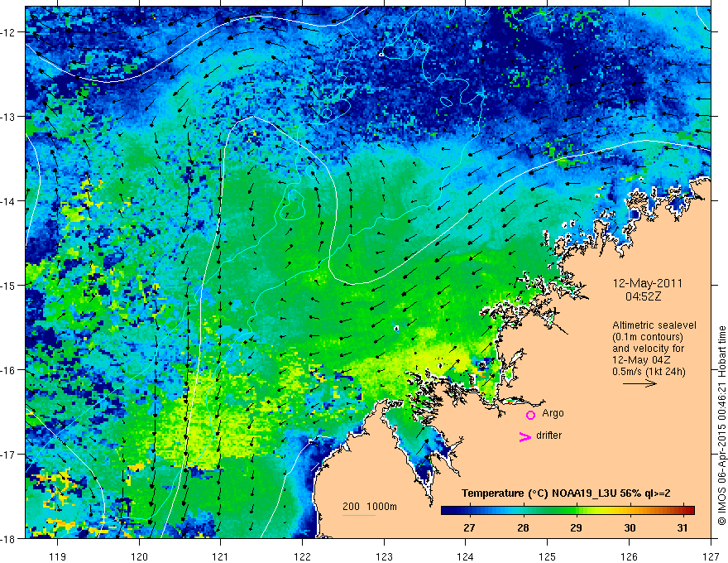Click longitude axis label 124
Image resolution: width=728 pixels, height=563 pixels.
[465, 556]
